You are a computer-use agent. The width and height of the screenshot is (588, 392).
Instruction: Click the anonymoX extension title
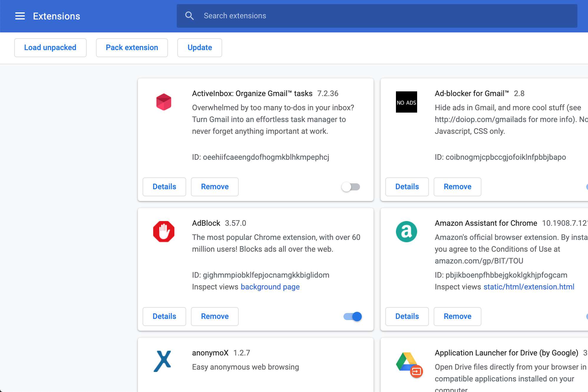210,353
